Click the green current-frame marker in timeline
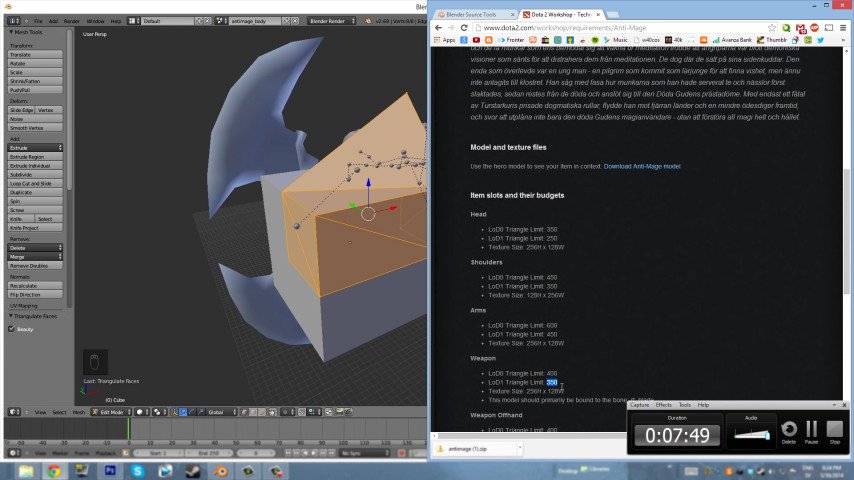854x480 pixels. [x=129, y=428]
